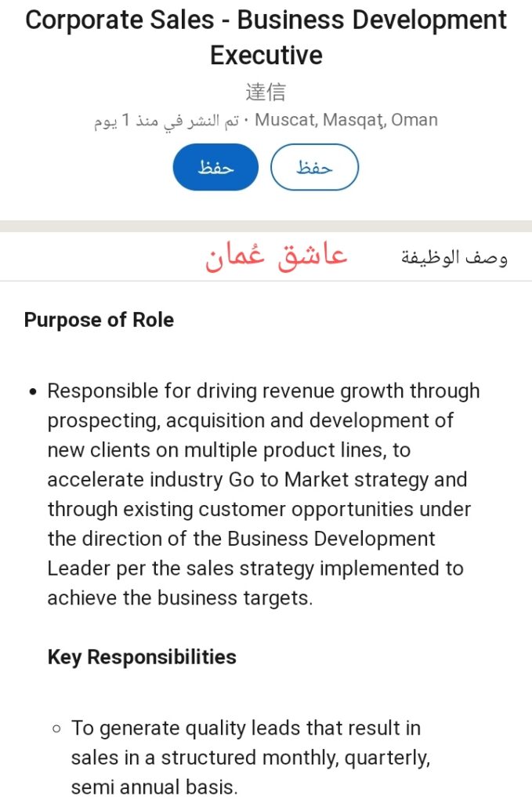The width and height of the screenshot is (532, 803).
Task: Select the وصف الوظيفة section heading
Action: [454, 258]
